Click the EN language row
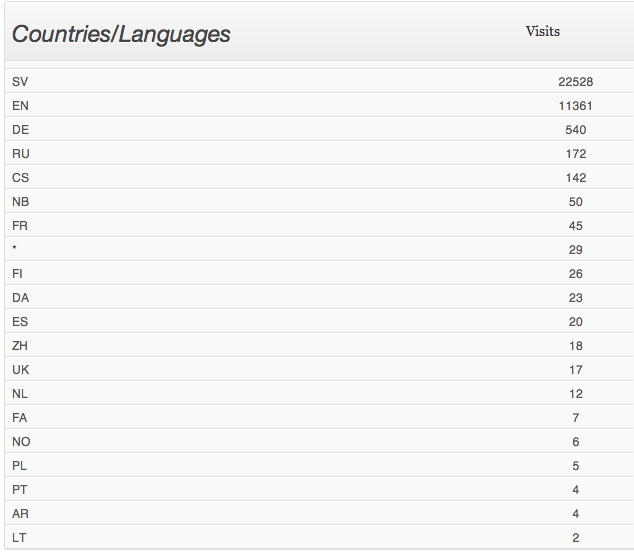Screen dimensions: 634x554 pos(21,105)
